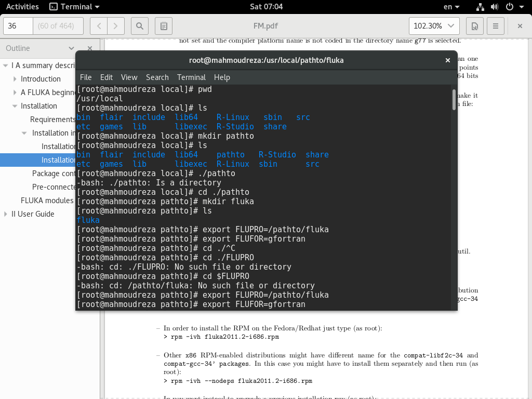
Task: Click the page number input field
Action: coord(18,26)
